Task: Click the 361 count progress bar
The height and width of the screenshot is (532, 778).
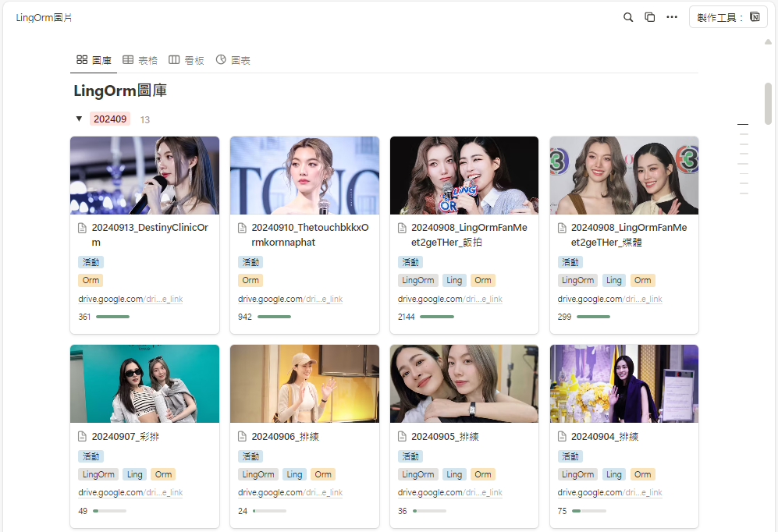Action: click(x=112, y=317)
